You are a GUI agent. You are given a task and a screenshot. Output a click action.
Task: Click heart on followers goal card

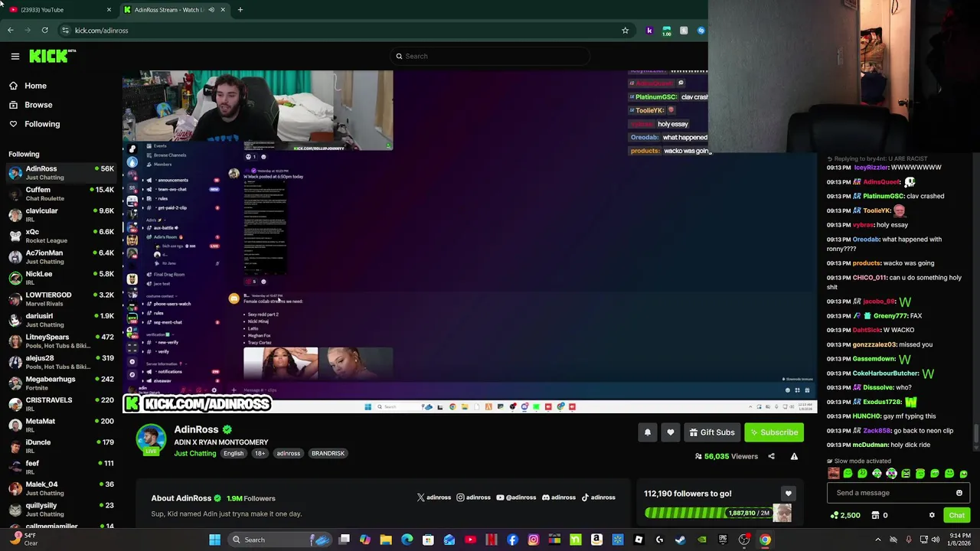point(788,494)
